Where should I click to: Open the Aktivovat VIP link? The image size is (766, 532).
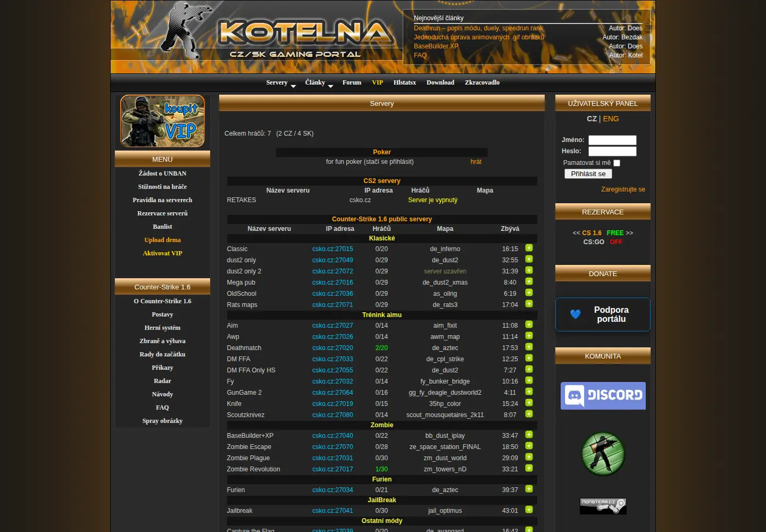click(162, 253)
